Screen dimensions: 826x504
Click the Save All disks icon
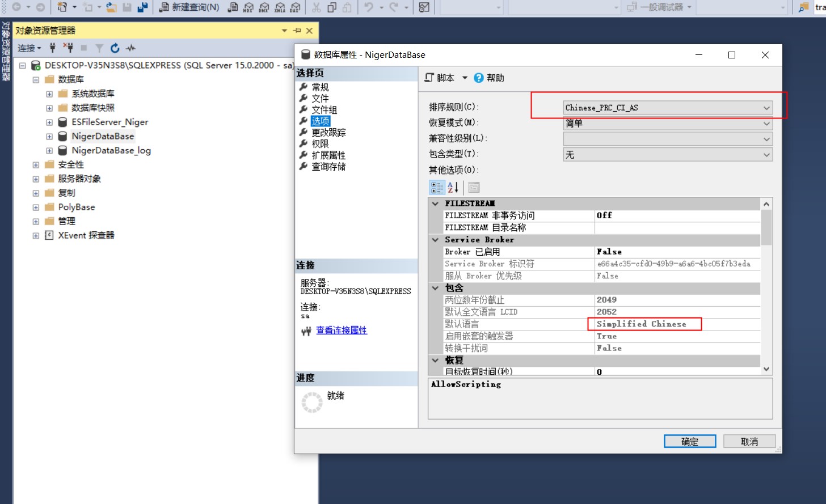[142, 7]
